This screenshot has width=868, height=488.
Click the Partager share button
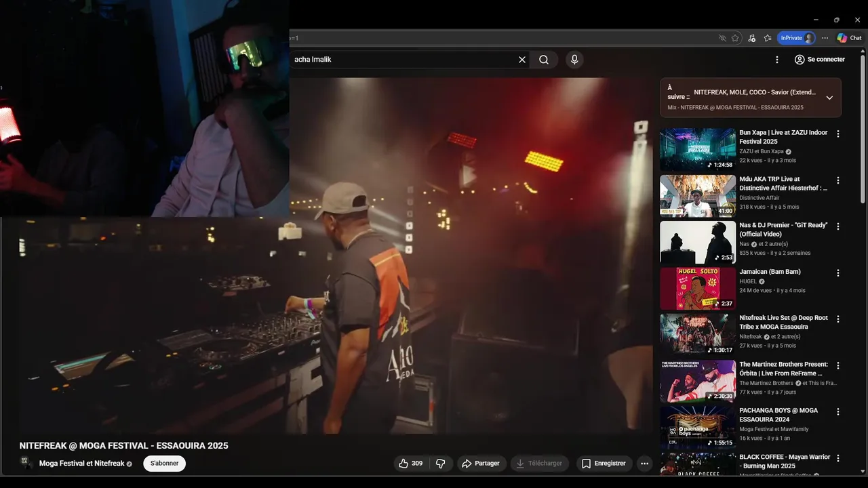pyautogui.click(x=481, y=464)
